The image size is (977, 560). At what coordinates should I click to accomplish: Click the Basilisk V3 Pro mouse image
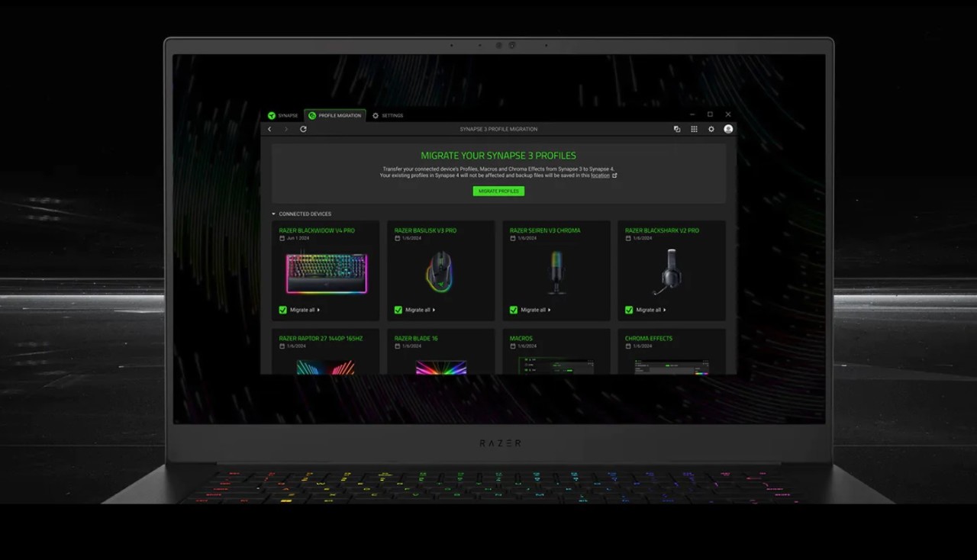(441, 272)
